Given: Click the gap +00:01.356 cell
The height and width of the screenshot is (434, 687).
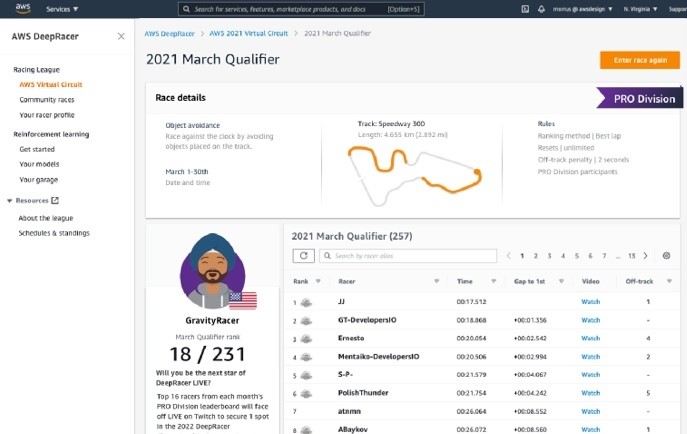Looking at the screenshot, I should [x=530, y=320].
